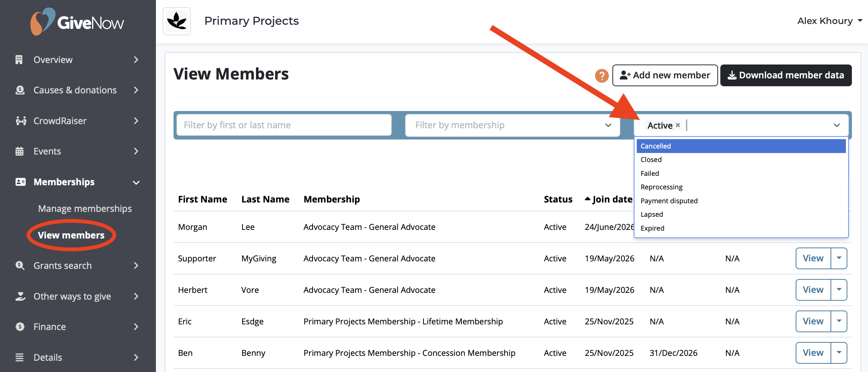868x372 pixels.
Task: Remove the Active status filter tag
Action: (678, 125)
